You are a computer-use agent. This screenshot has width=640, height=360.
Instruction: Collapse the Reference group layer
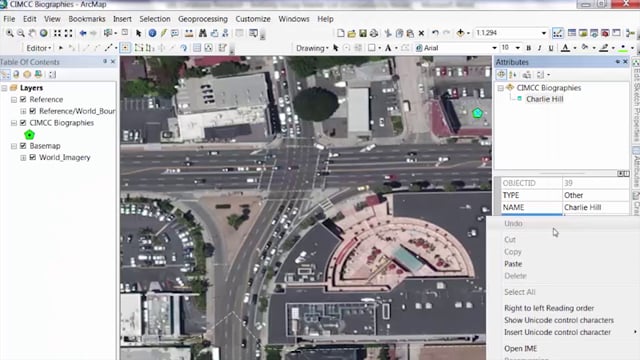coord(14,100)
